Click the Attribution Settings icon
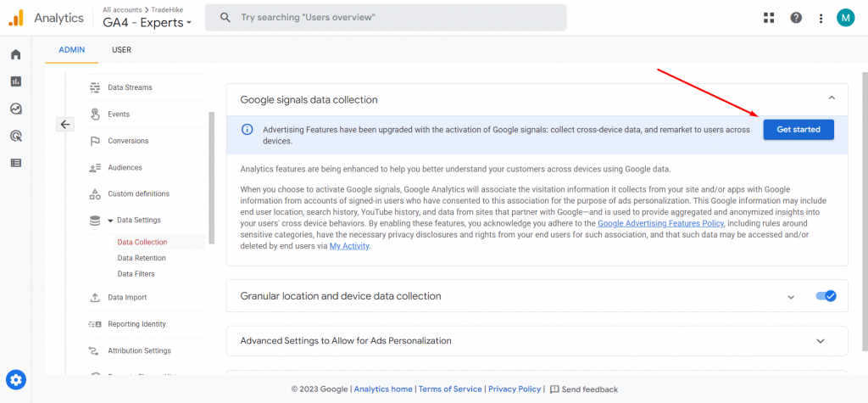Image resolution: width=868 pixels, height=403 pixels. (95, 351)
